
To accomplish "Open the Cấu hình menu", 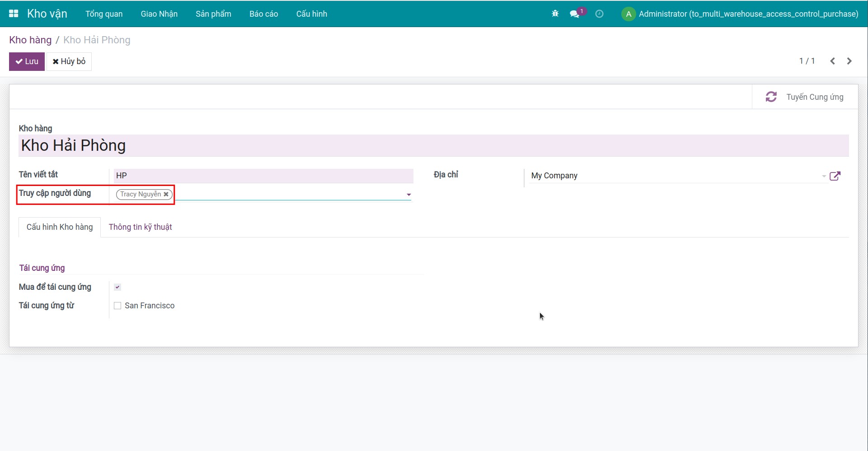I will point(311,14).
